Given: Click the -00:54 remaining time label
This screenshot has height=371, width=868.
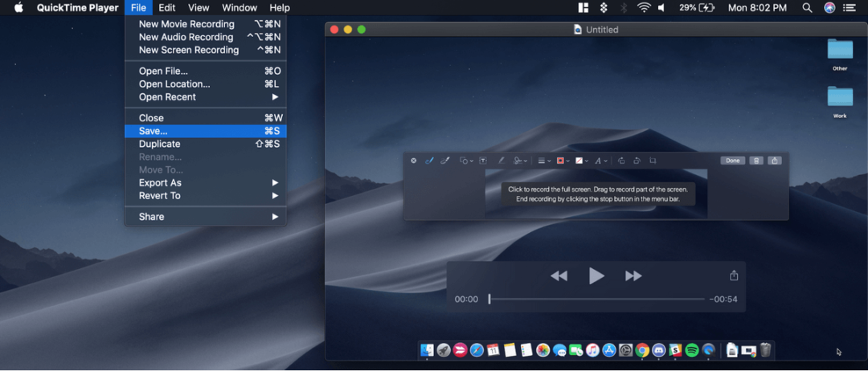Looking at the screenshot, I should (723, 299).
